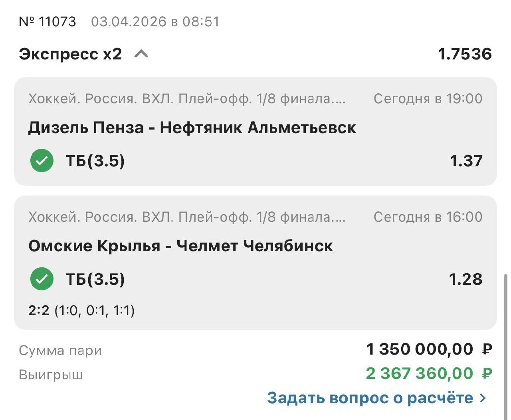Click the 2:2 period score line
This screenshot has width=511, height=420.
coord(81,310)
